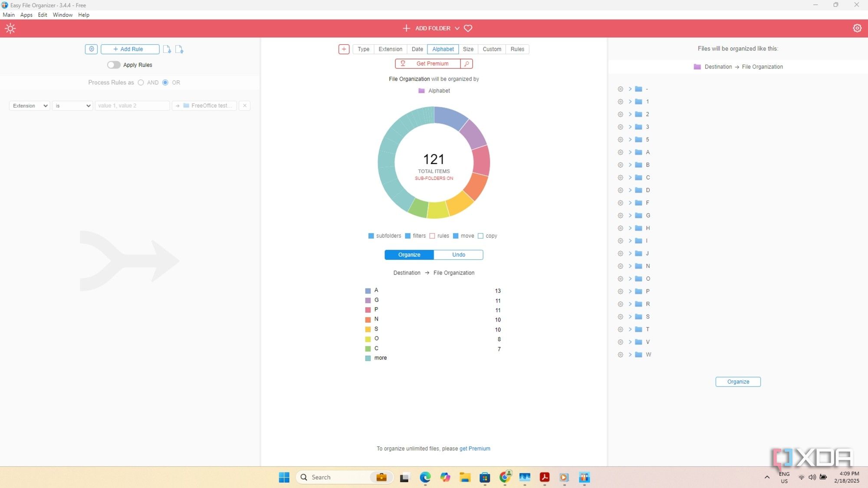This screenshot has height=488, width=868.
Task: Delete the Extension rule with X icon
Action: (245, 105)
